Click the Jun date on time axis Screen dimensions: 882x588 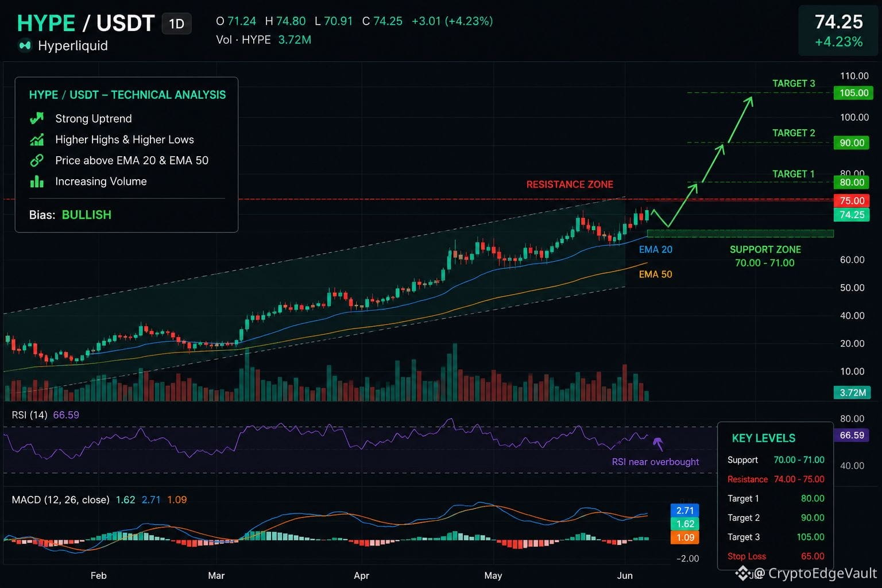625,575
